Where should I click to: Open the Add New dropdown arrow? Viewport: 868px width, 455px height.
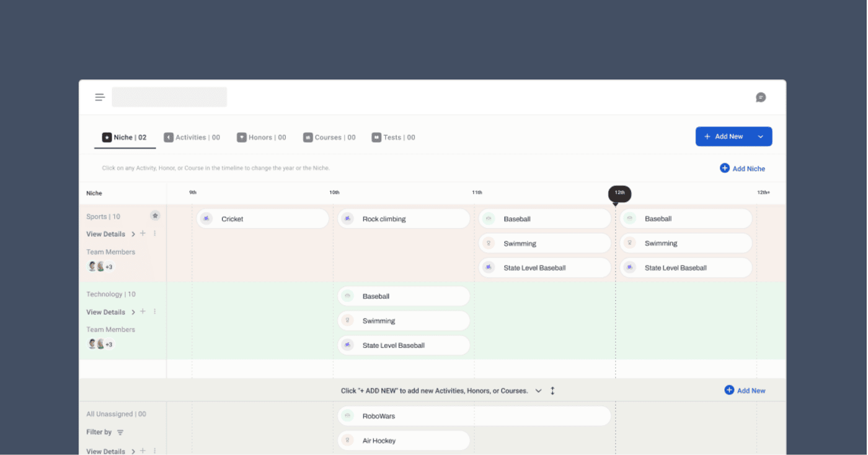pos(761,136)
